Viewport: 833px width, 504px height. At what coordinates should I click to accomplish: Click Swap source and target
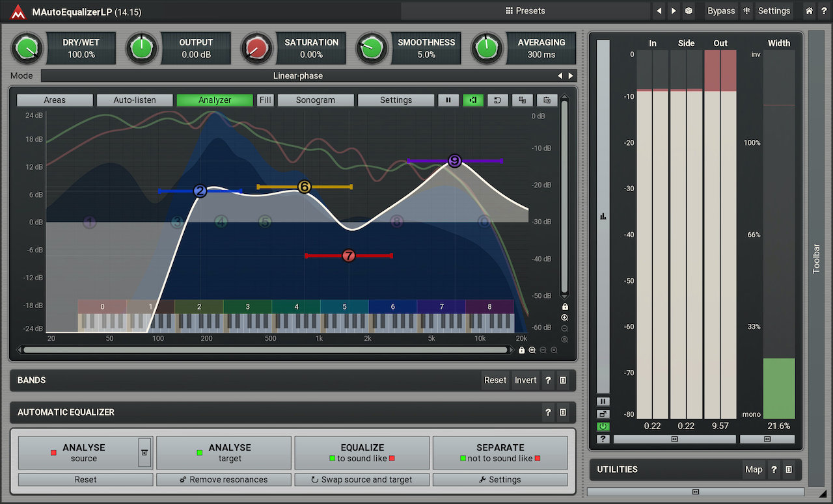pos(362,480)
